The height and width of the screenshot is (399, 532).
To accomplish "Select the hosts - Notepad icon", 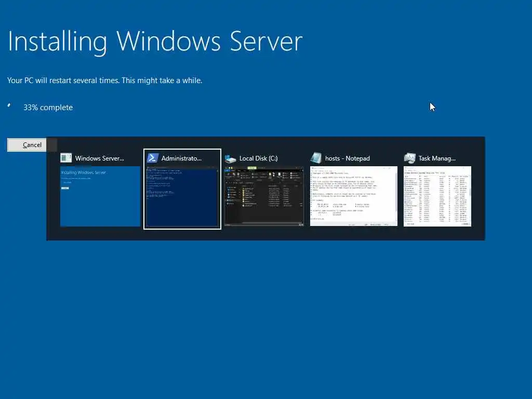I will coord(316,158).
